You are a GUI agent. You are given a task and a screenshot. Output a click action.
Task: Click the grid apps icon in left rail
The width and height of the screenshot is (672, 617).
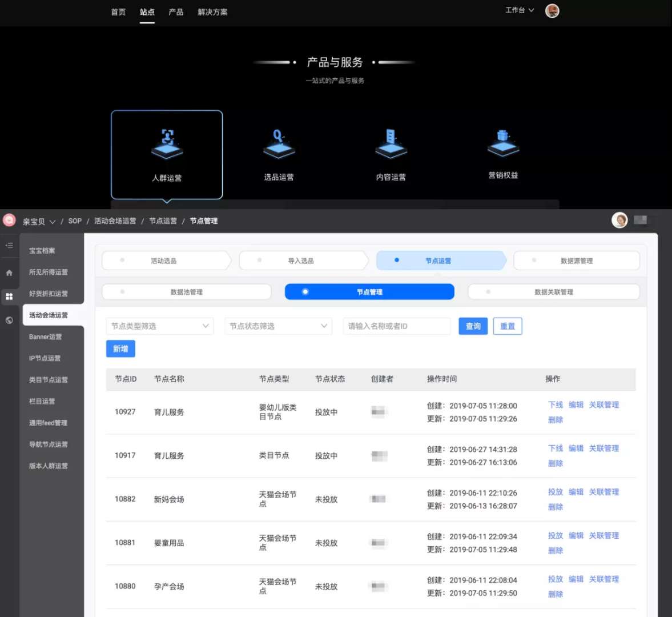[x=9, y=297]
